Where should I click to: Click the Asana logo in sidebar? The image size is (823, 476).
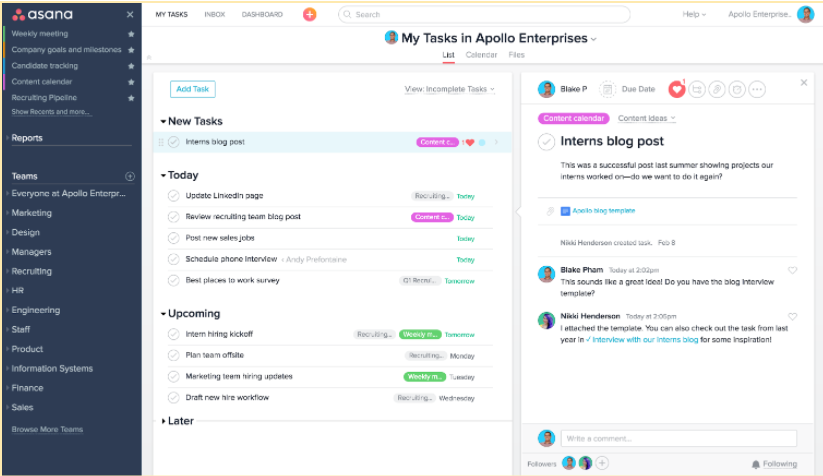(x=43, y=14)
